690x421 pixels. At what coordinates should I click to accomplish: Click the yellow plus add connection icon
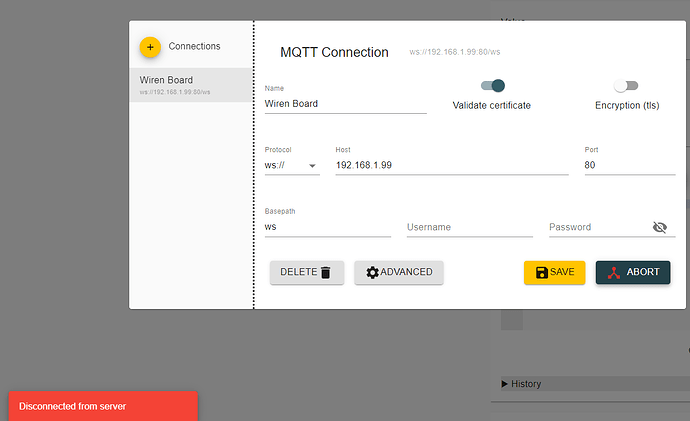tap(150, 47)
